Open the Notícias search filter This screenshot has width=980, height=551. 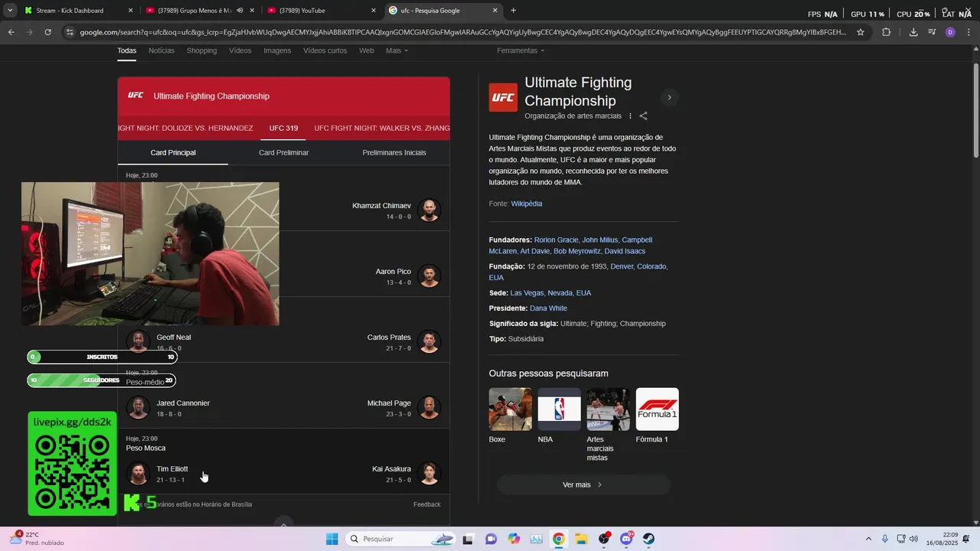(162, 51)
